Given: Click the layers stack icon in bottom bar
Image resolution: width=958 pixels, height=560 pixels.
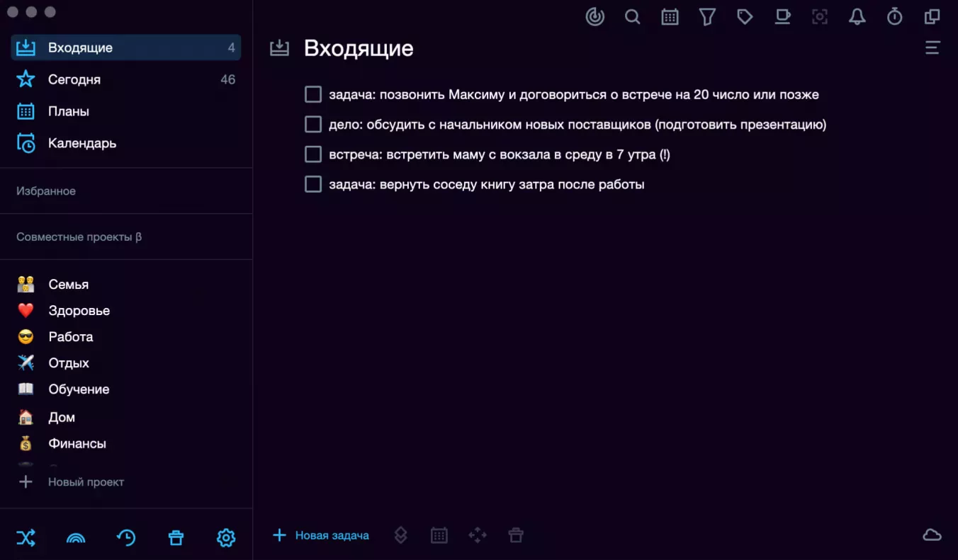Looking at the screenshot, I should pyautogui.click(x=400, y=535).
